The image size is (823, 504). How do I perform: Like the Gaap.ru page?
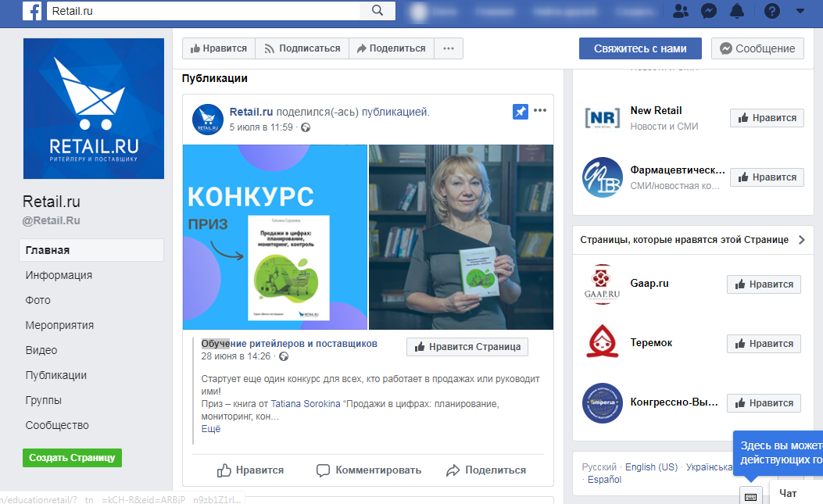tap(764, 284)
